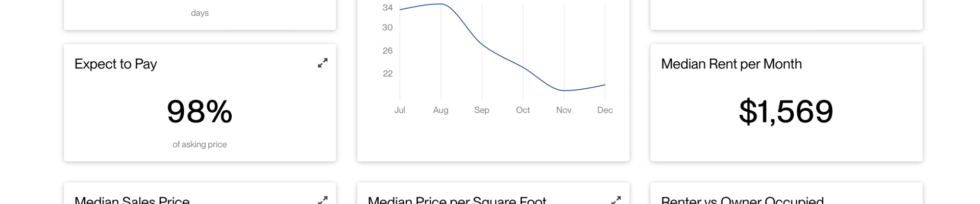
Task: Click the Expect to Pay heading
Action: [116, 64]
